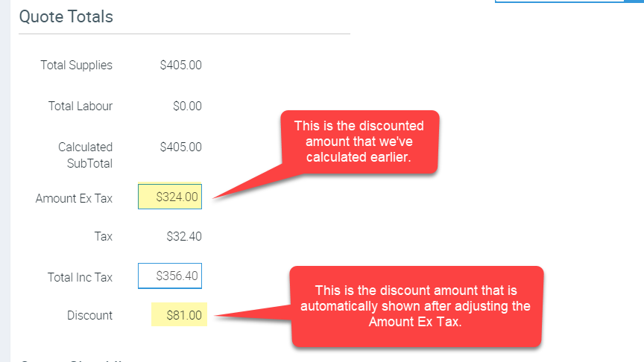Click the Calculated SubTotal label

(85, 155)
